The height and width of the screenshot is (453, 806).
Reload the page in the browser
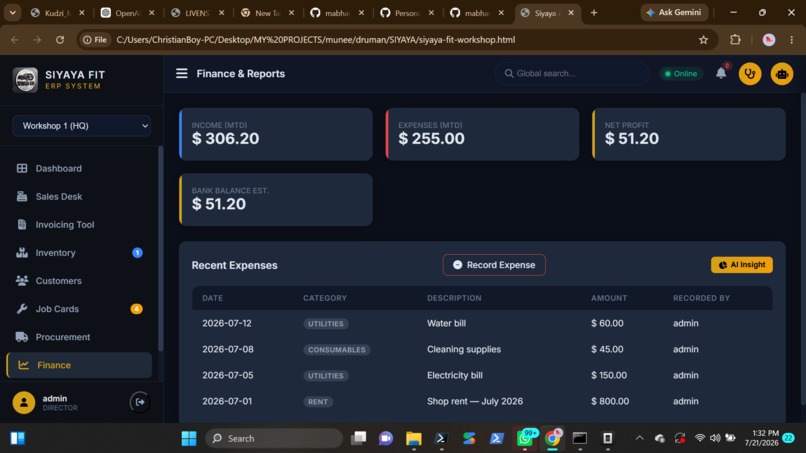coord(60,40)
